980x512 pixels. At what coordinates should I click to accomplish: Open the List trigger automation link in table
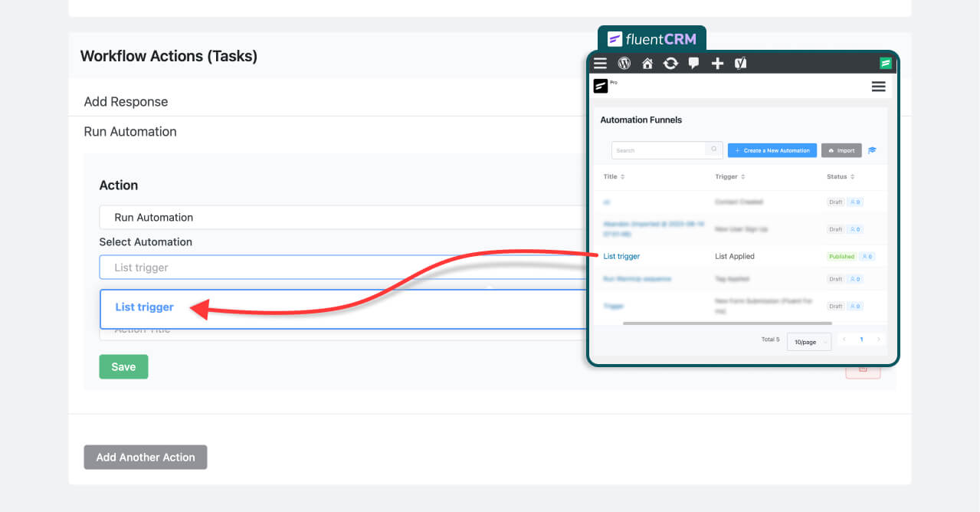point(621,256)
